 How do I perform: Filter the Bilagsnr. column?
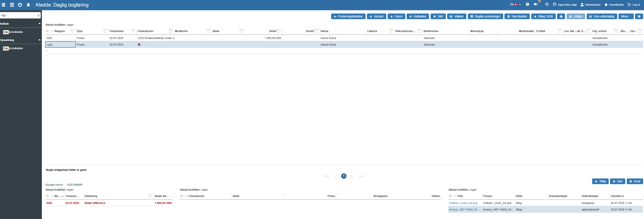[72, 31]
